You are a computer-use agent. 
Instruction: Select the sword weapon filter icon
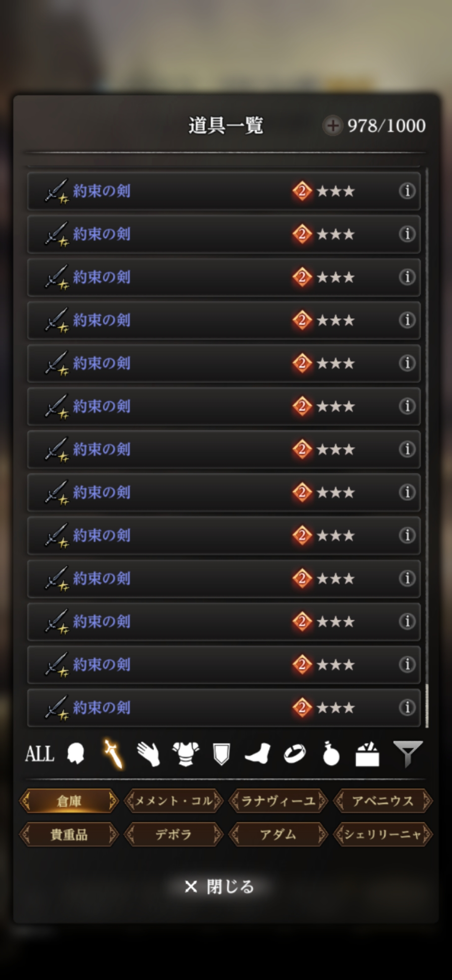[x=113, y=754]
